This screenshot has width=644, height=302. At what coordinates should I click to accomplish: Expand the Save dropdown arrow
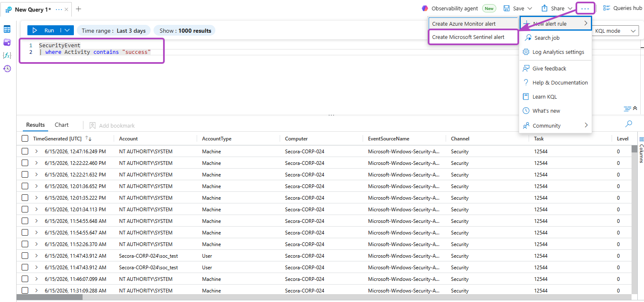pos(529,8)
